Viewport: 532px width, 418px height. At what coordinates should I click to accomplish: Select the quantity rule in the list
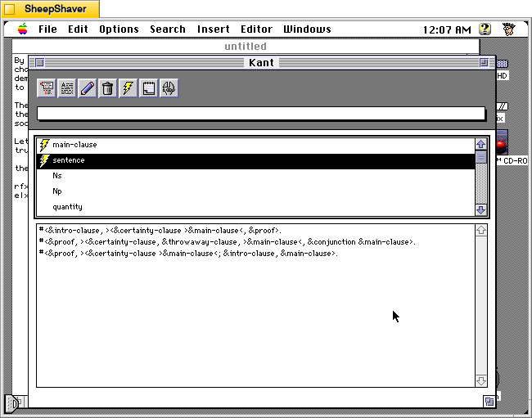click(255, 207)
